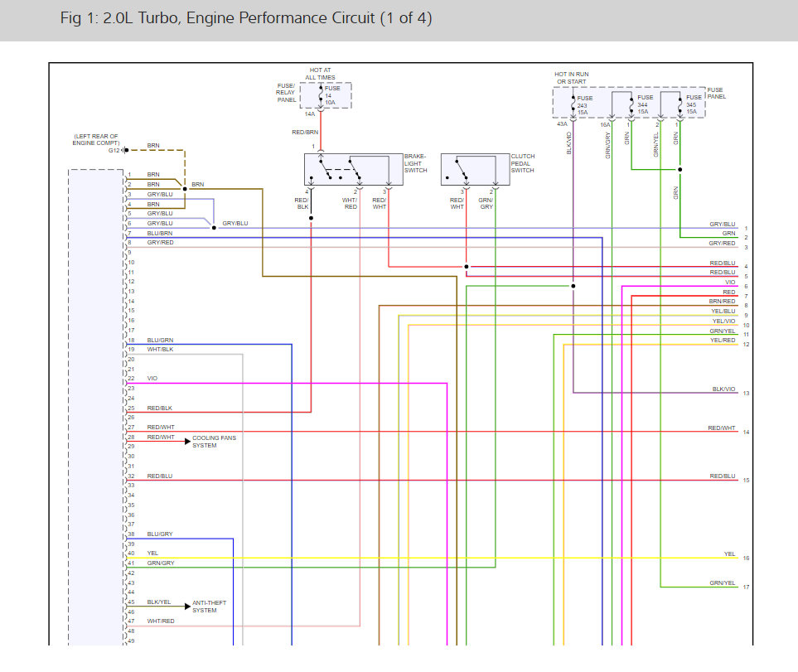This screenshot has width=798, height=672.
Task: Click the Fuse 345 15A symbol
Action: pyautogui.click(x=680, y=104)
